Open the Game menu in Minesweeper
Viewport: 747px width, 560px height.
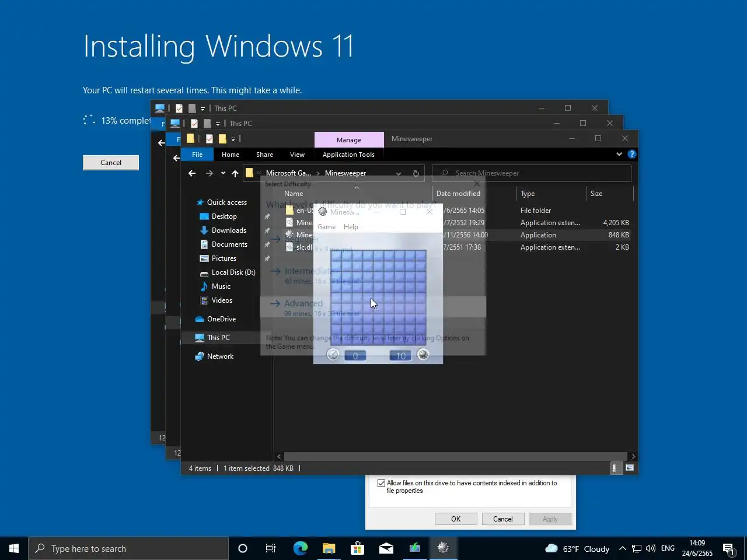pos(327,227)
